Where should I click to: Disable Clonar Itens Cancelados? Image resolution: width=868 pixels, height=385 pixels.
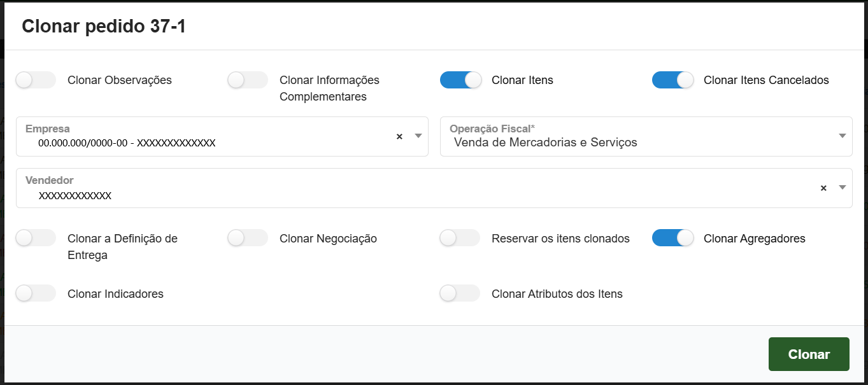point(672,80)
